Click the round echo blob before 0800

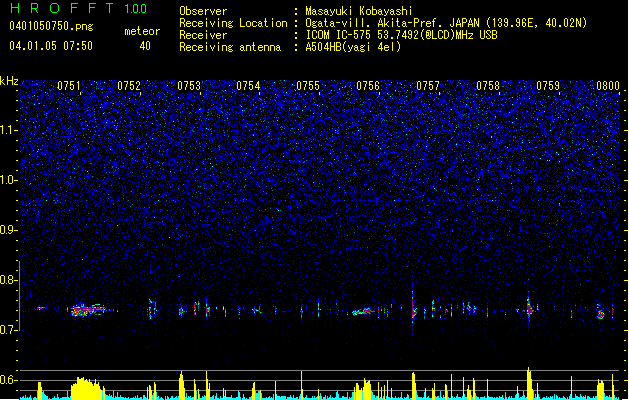coord(600,313)
